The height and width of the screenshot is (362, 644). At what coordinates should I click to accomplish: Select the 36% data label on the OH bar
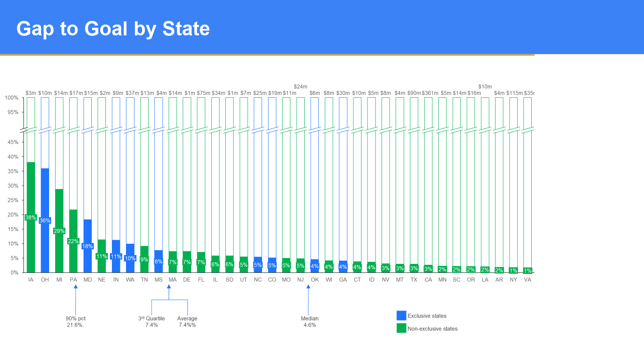(x=45, y=220)
